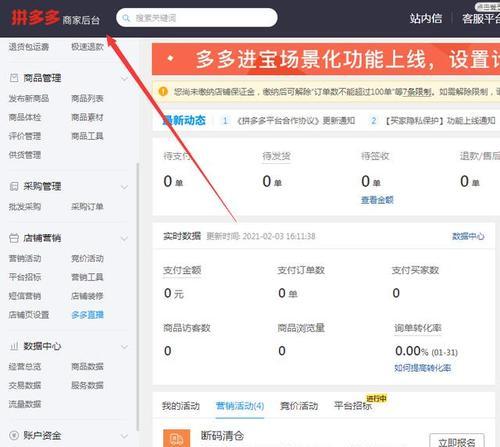This screenshot has height=447, width=500.
Task: Open the 数据中心 link in 实时数据
Action: pos(468,236)
